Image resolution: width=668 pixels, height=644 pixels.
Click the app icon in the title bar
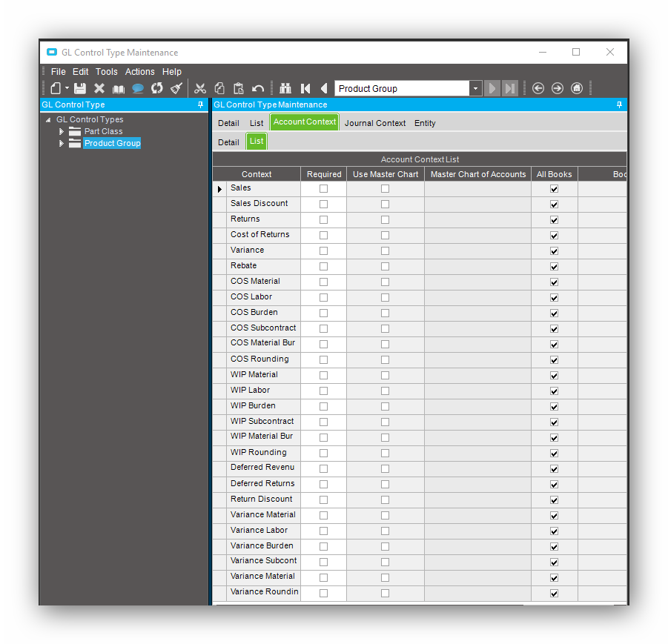[52, 52]
